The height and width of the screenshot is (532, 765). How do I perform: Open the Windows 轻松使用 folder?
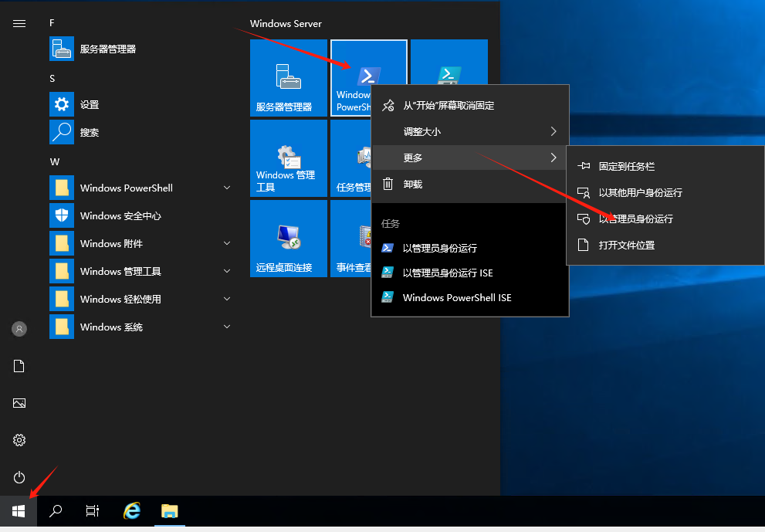(140, 299)
